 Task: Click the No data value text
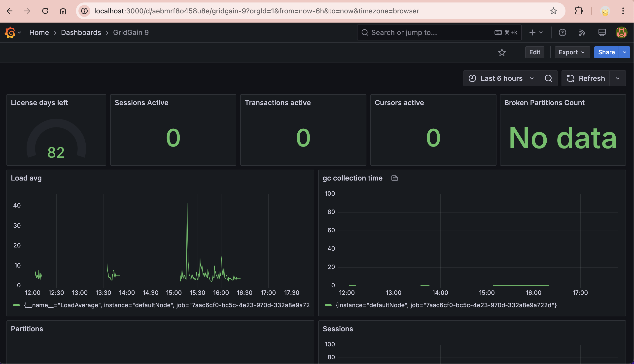pos(563,138)
